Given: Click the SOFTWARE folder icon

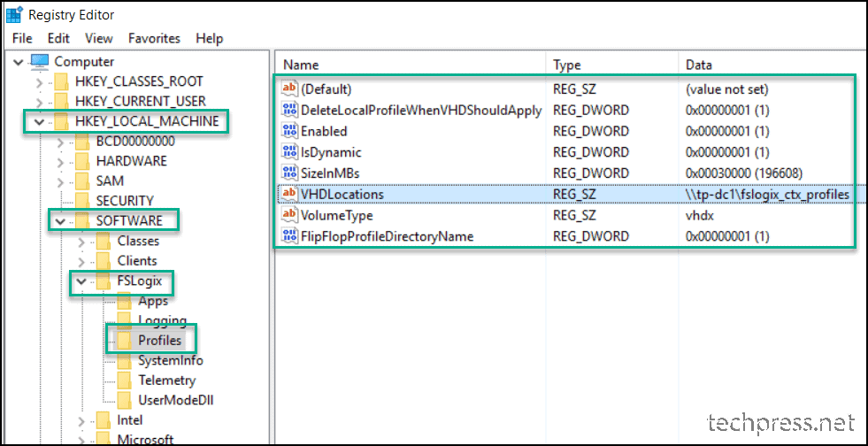Looking at the screenshot, I should [82, 220].
